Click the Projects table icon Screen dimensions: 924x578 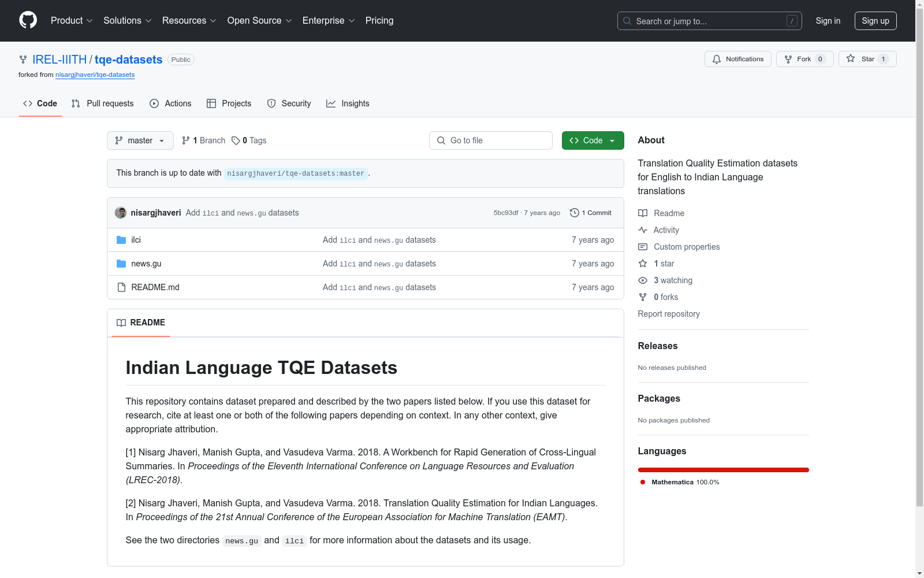(211, 103)
